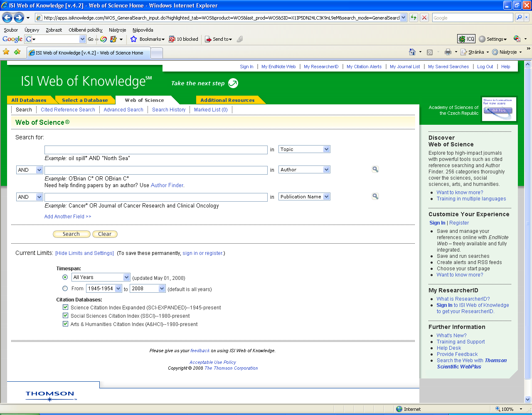Image resolution: width=532 pixels, height=415 pixels.
Task: Open the All Years timespan dropdown
Action: click(101, 277)
